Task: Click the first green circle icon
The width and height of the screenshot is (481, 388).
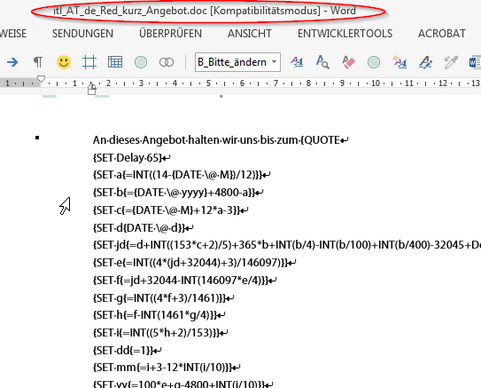Action: (141, 62)
